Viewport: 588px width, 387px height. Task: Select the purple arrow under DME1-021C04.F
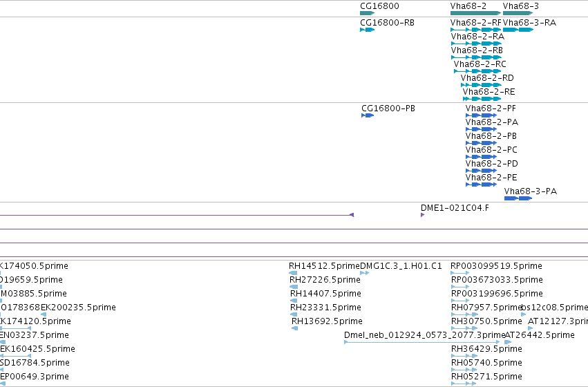(x=423, y=215)
